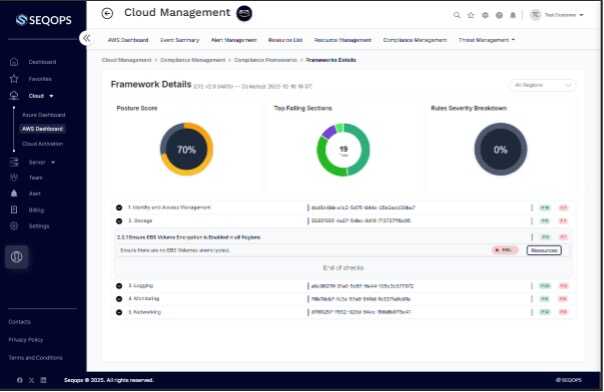Open the Facebook icon in the footer
Viewport: 604px width, 392px height.
20,380
